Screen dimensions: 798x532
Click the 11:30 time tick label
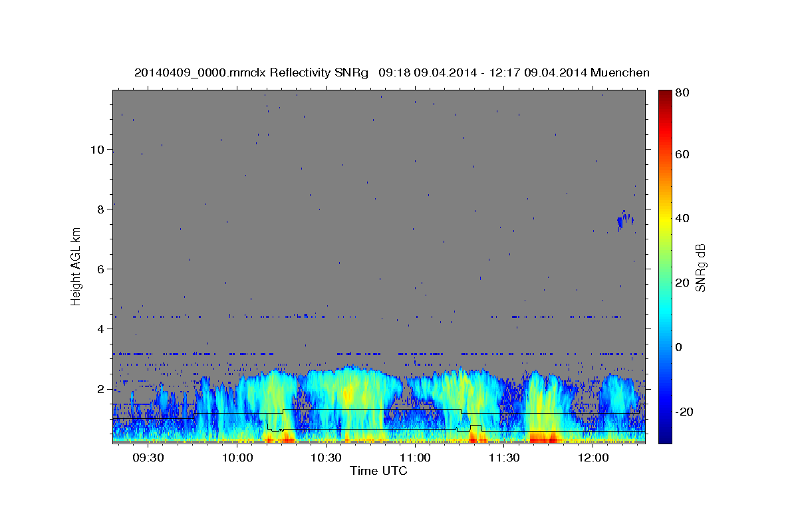(504, 458)
